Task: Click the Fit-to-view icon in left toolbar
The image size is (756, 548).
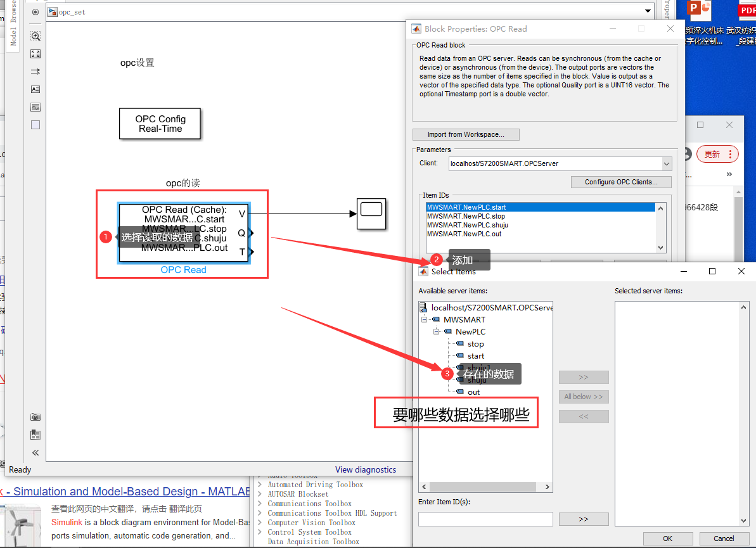Action: coord(35,54)
